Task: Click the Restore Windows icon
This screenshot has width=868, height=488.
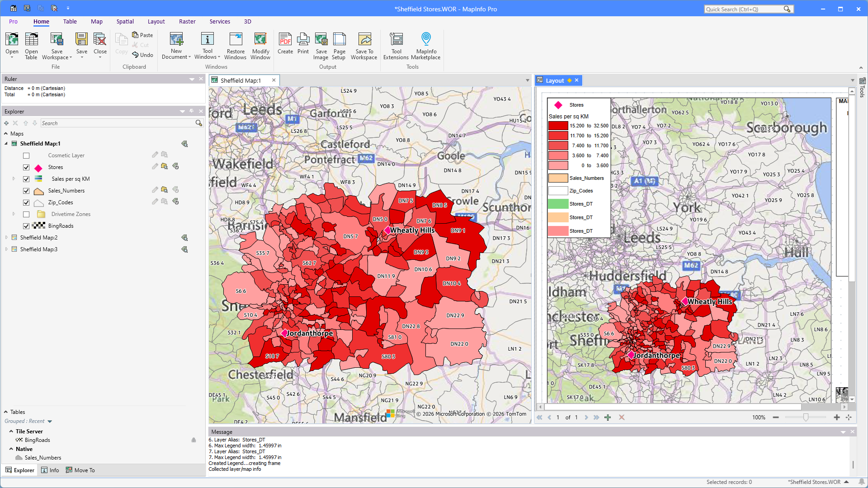Action: 236,40
